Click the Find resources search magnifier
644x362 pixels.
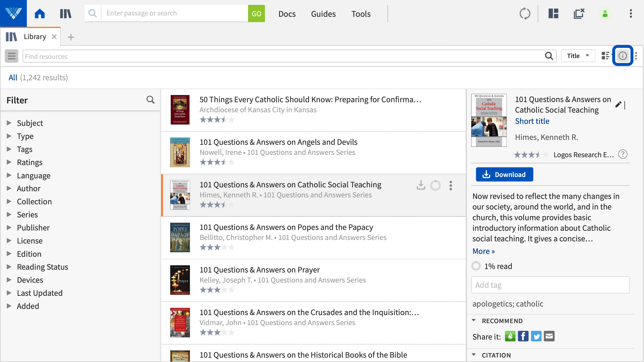[x=549, y=56]
